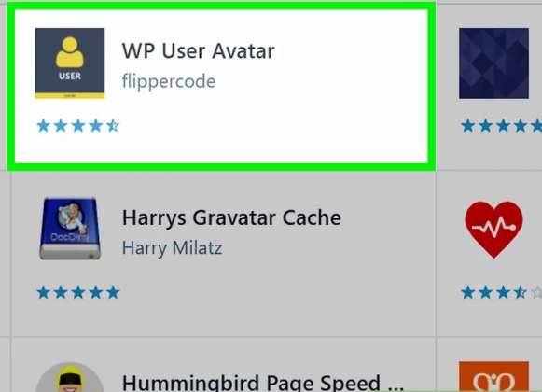Click the empty star beside the heart plugin rating
This screenshot has height=392, width=542.
tap(536, 293)
